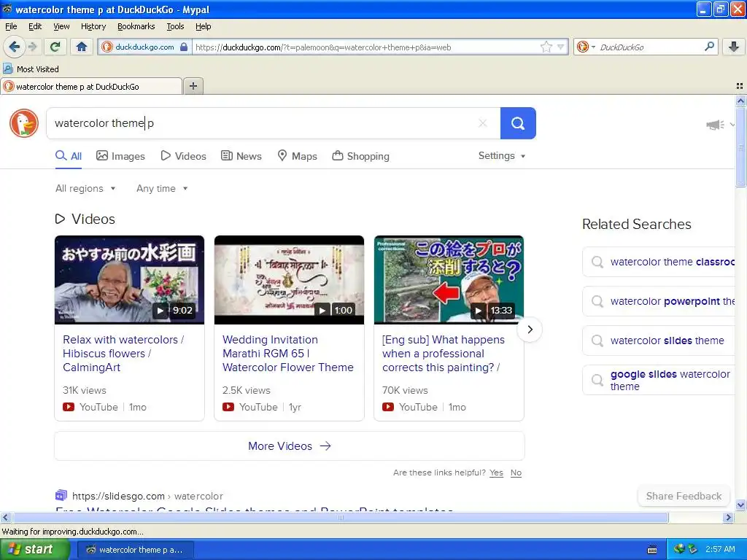Open the address bar history dropdown arrow

click(561, 47)
